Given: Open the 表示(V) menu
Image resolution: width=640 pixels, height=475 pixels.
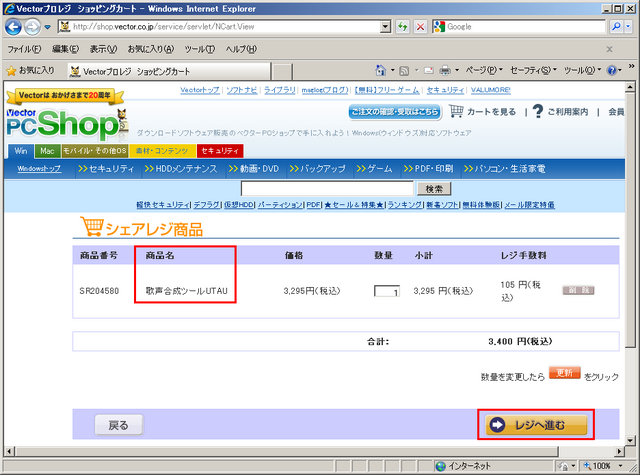Looking at the screenshot, I should (x=103, y=49).
